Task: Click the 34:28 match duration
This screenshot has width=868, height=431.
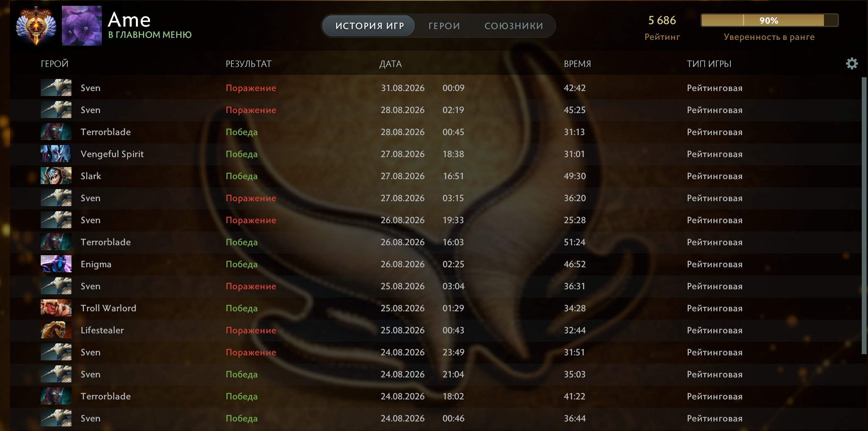Action: pyautogui.click(x=575, y=308)
